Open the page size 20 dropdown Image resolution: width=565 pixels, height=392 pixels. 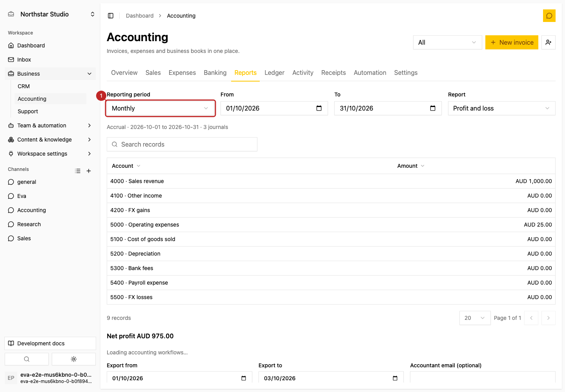coord(475,318)
